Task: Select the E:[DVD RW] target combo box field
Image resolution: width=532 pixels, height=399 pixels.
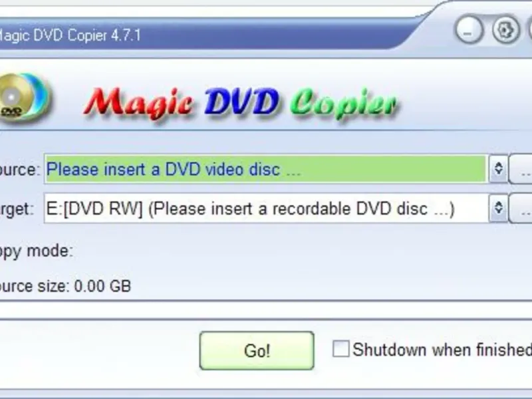Action: (x=266, y=208)
